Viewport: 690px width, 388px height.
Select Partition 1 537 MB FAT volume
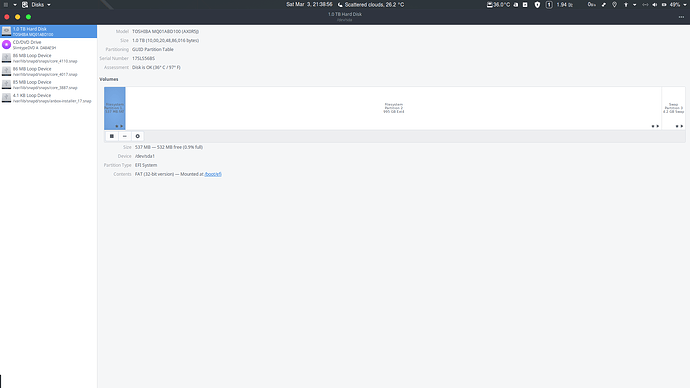coord(115,108)
